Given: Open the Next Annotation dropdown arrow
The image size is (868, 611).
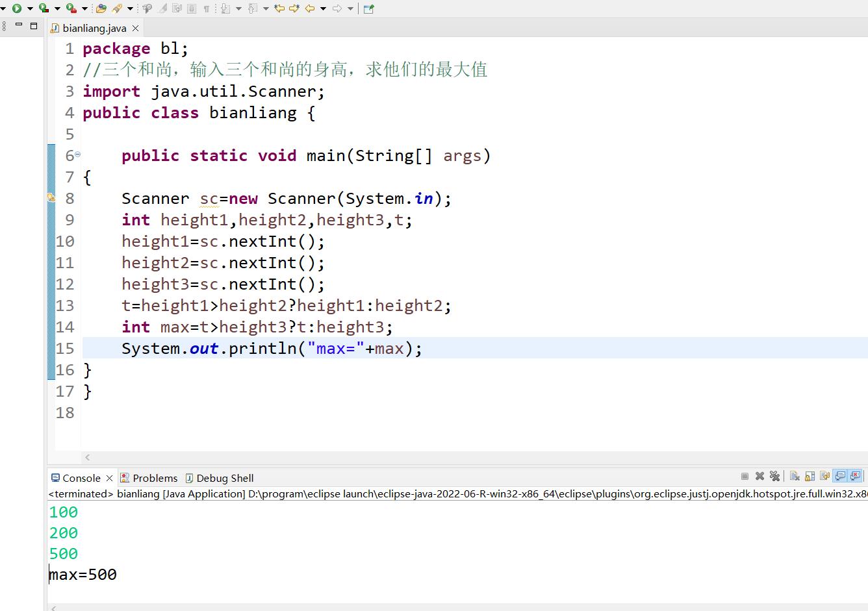Looking at the screenshot, I should (238, 8).
